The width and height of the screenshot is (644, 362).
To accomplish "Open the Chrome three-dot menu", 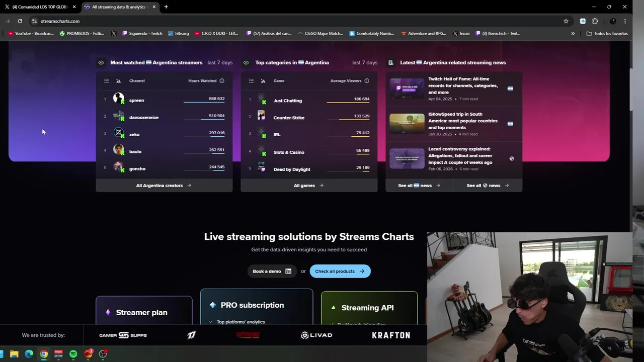I will click(625, 21).
